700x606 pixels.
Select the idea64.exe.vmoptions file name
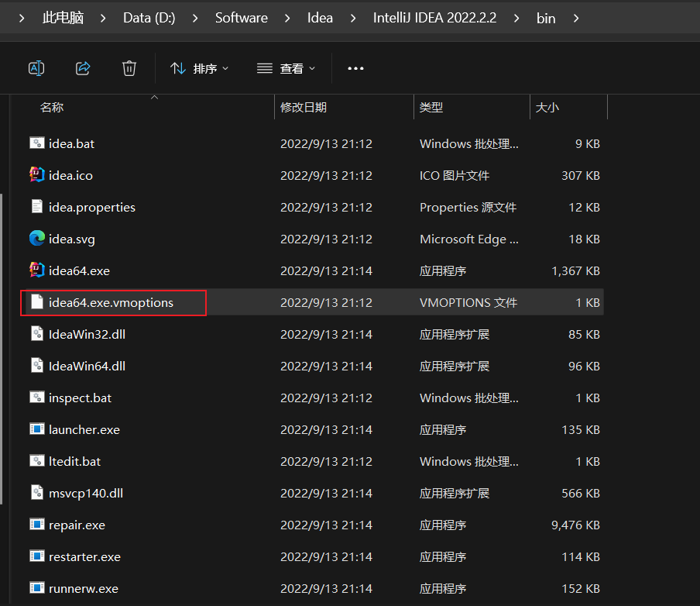tap(111, 302)
